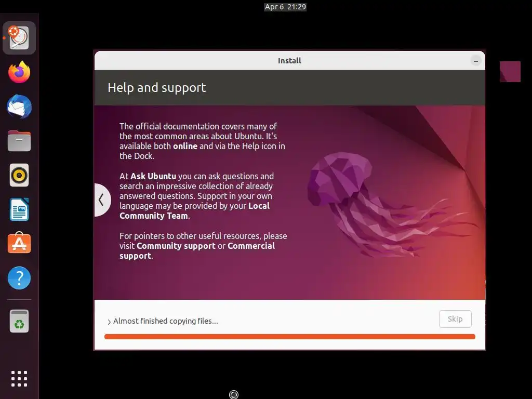Click the orange installation progress bar
The image size is (532, 399).
click(290, 337)
